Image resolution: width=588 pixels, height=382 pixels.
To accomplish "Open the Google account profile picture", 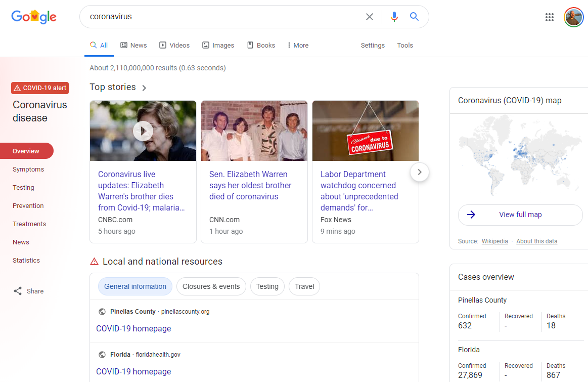I will click(x=574, y=17).
